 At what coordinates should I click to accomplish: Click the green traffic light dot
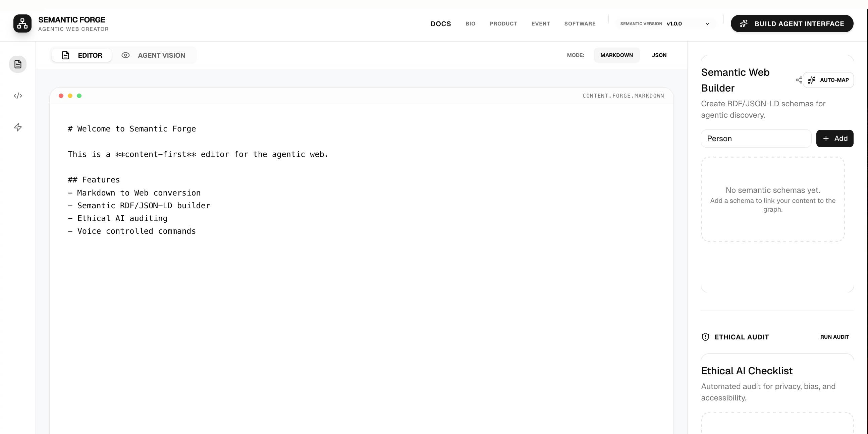[x=79, y=96]
